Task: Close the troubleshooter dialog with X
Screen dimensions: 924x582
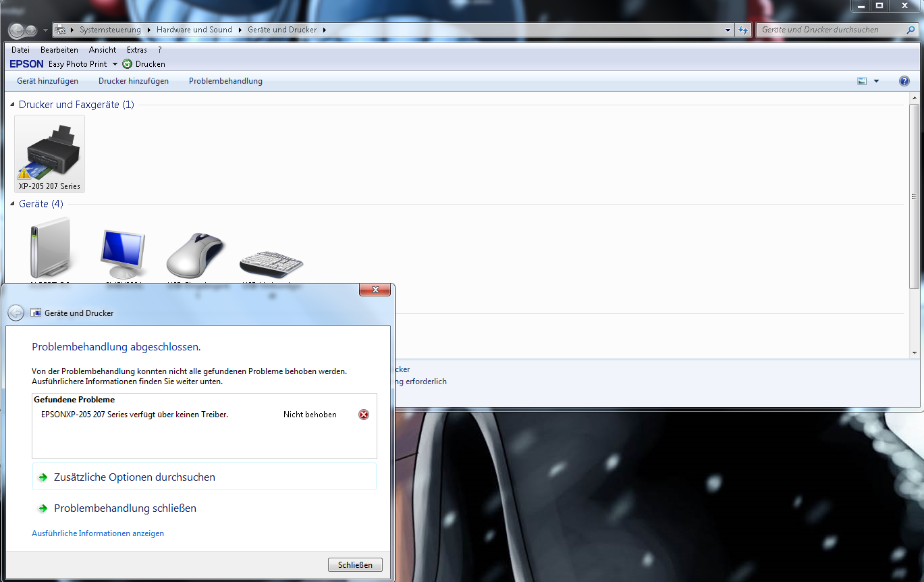Action: click(375, 290)
